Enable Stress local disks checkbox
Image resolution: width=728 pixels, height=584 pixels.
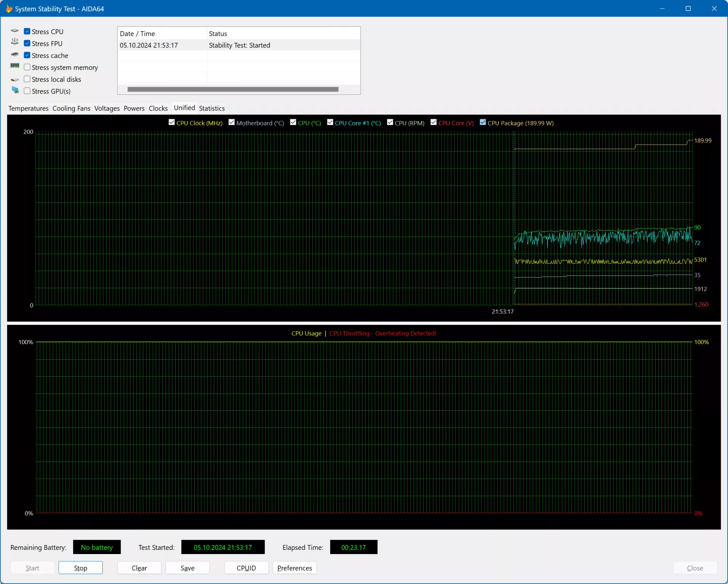click(27, 79)
